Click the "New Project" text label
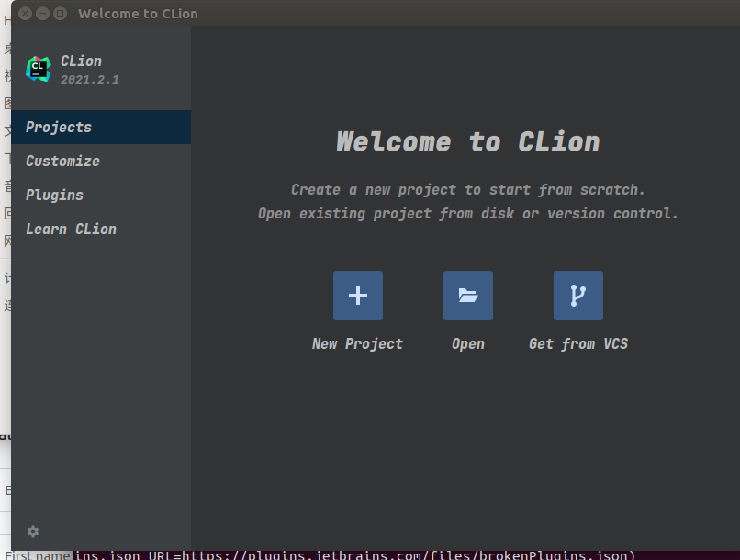 (357, 343)
